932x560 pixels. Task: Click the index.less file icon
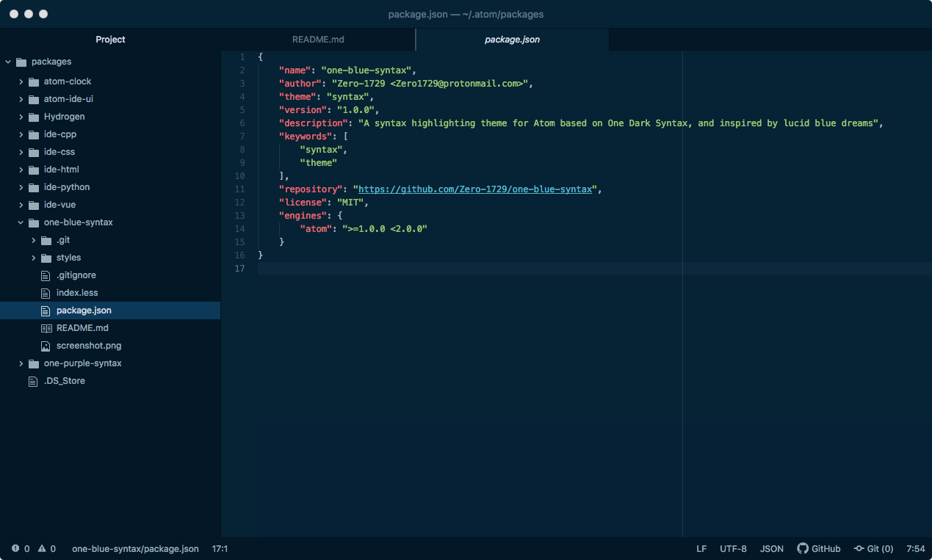(46, 293)
